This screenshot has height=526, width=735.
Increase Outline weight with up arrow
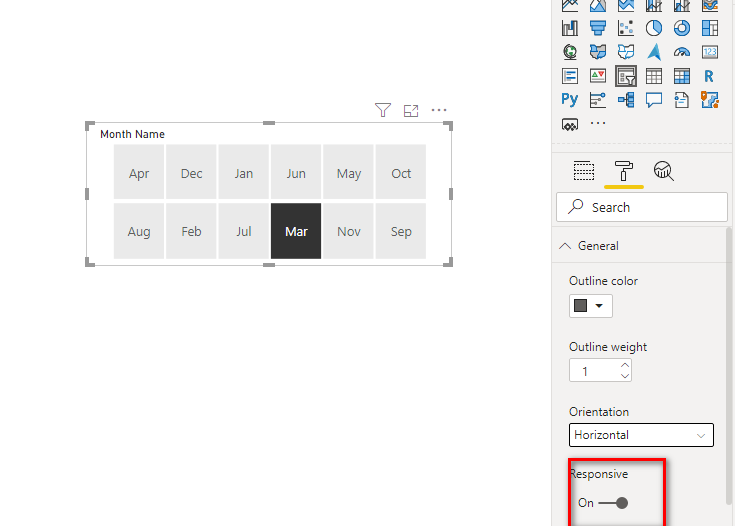[625, 365]
